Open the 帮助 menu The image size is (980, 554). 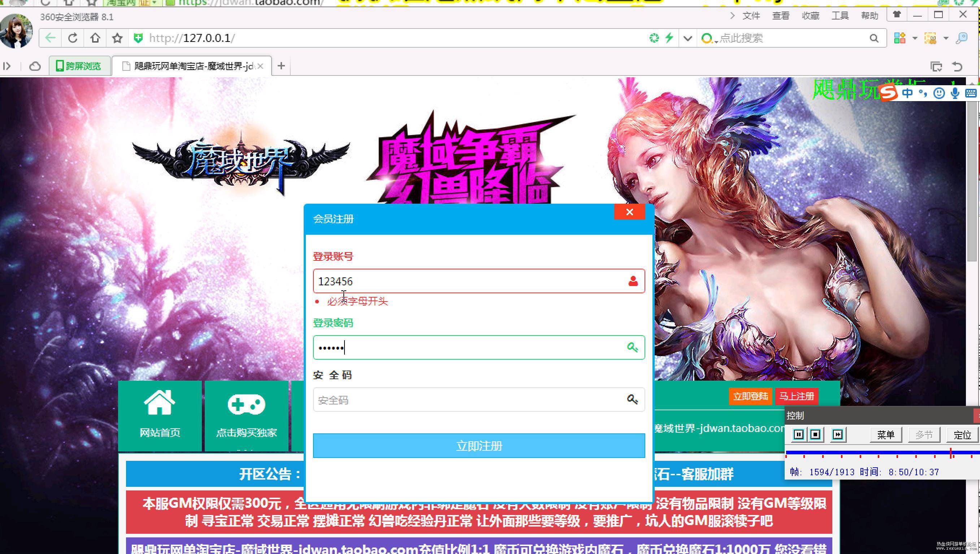(x=870, y=16)
